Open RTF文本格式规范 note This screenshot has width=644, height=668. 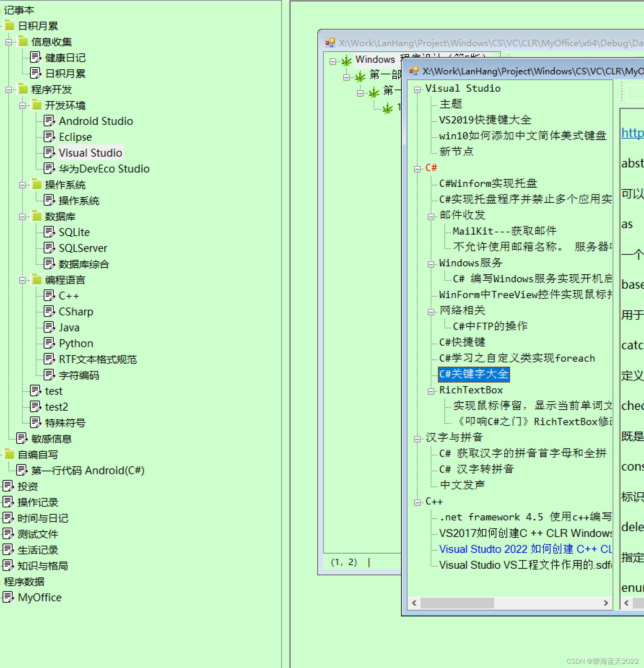click(98, 359)
